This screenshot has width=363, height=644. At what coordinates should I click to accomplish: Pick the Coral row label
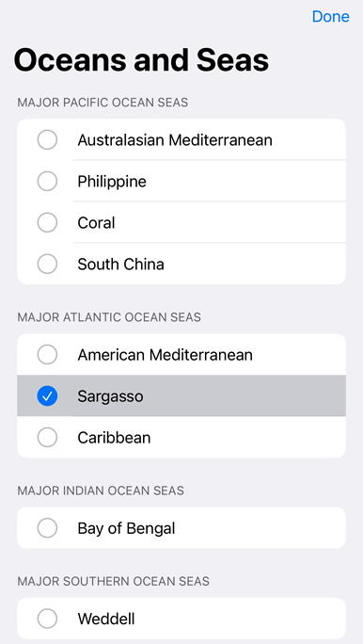tap(96, 223)
